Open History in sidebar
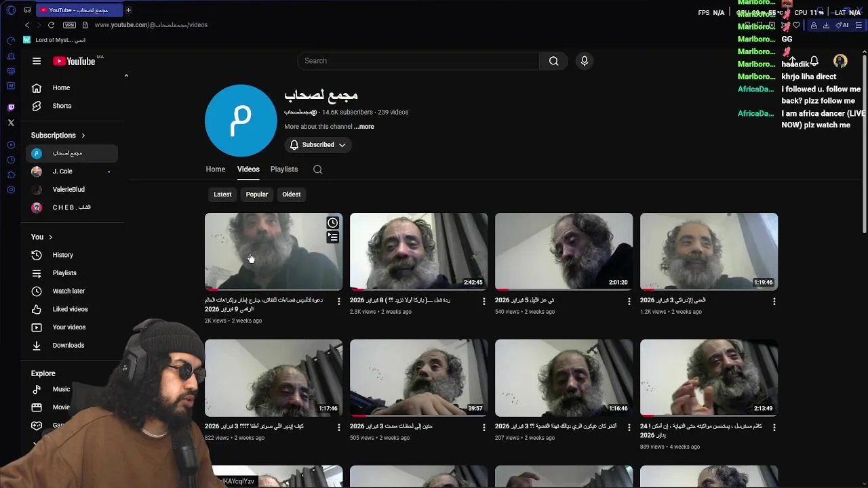This screenshot has height=488, width=868. tap(72, 255)
